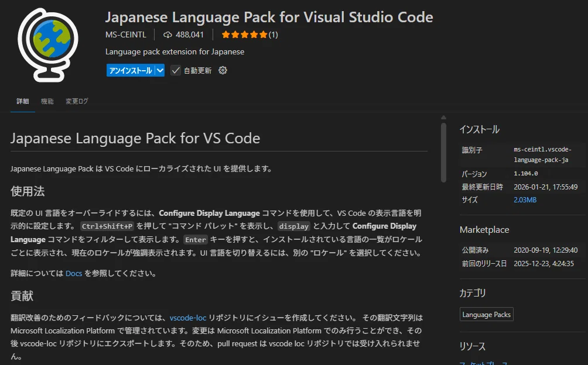The image size is (588, 365).
Task: Click the last updated date 2026-01-21
Action: [546, 187]
